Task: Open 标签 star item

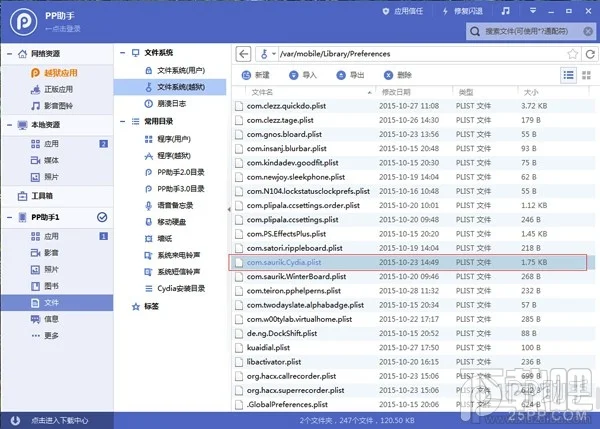Action: click(145, 306)
